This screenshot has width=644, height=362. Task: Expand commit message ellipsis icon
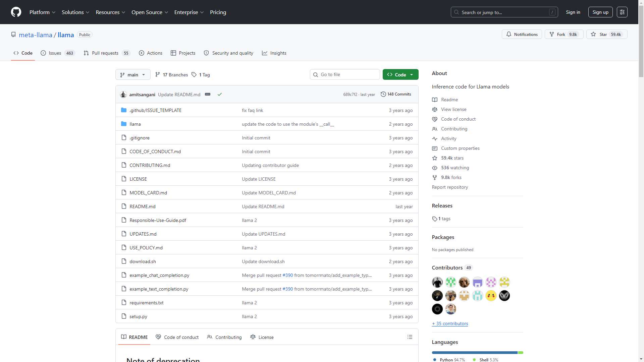tap(208, 95)
